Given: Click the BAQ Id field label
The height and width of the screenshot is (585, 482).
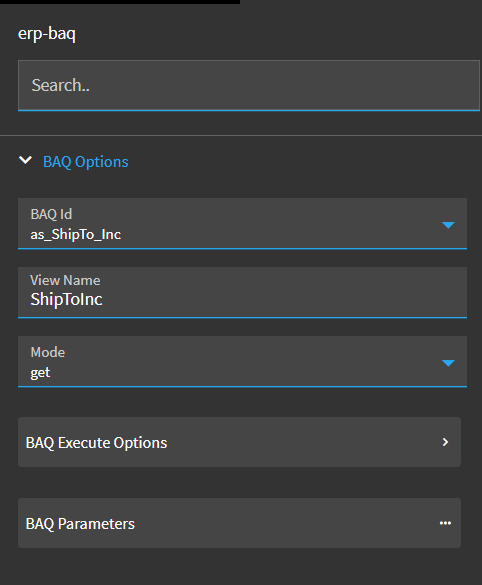Looking at the screenshot, I should click(51, 214).
